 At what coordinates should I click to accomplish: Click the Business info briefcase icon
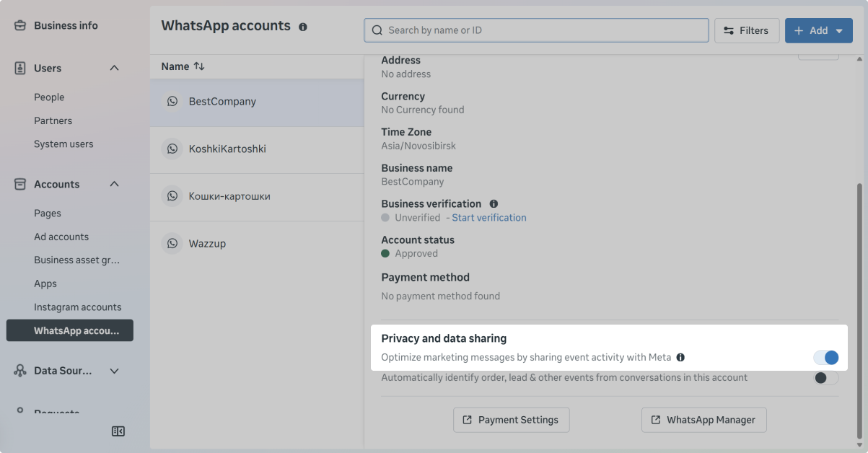[20, 25]
